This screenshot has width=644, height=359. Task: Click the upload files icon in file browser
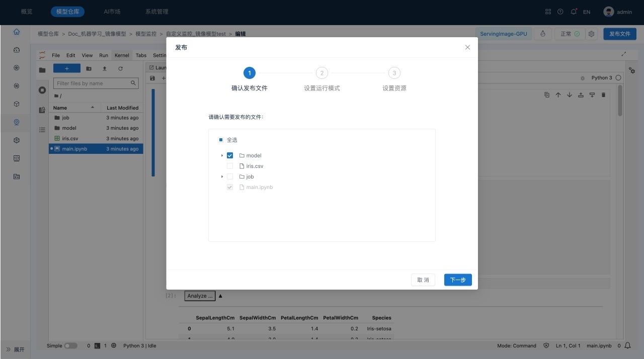click(x=105, y=68)
